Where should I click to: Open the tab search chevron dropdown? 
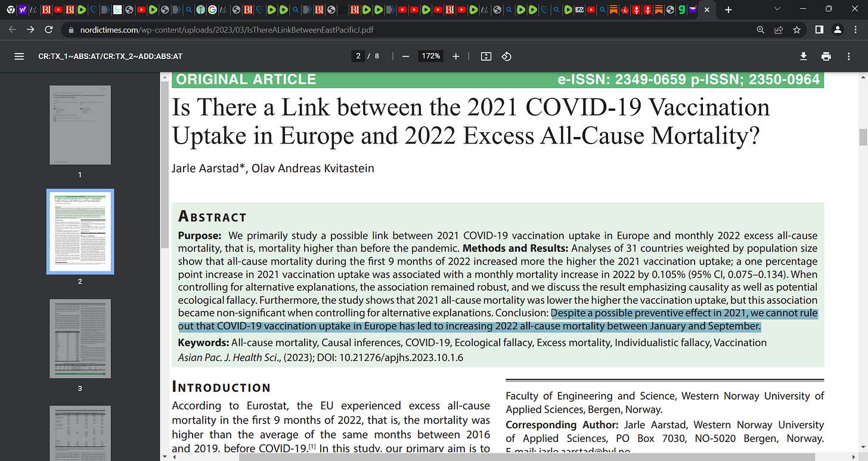[777, 10]
